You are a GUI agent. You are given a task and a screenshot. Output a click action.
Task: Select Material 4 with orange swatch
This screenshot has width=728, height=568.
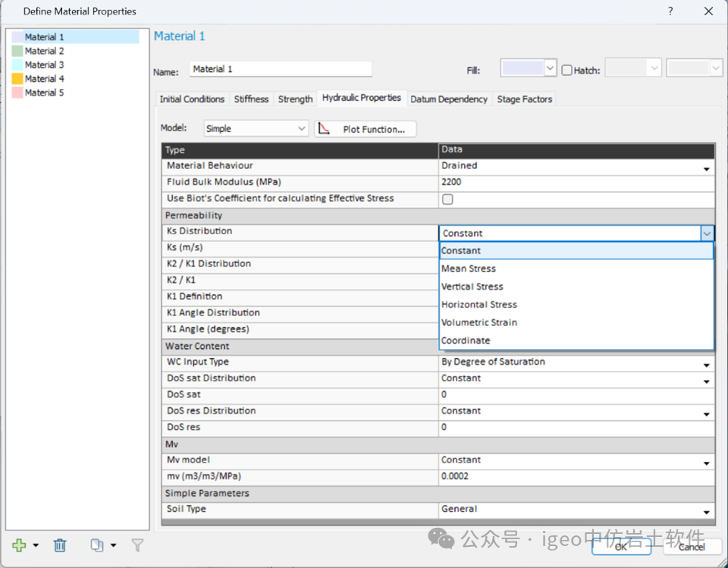[x=44, y=79]
